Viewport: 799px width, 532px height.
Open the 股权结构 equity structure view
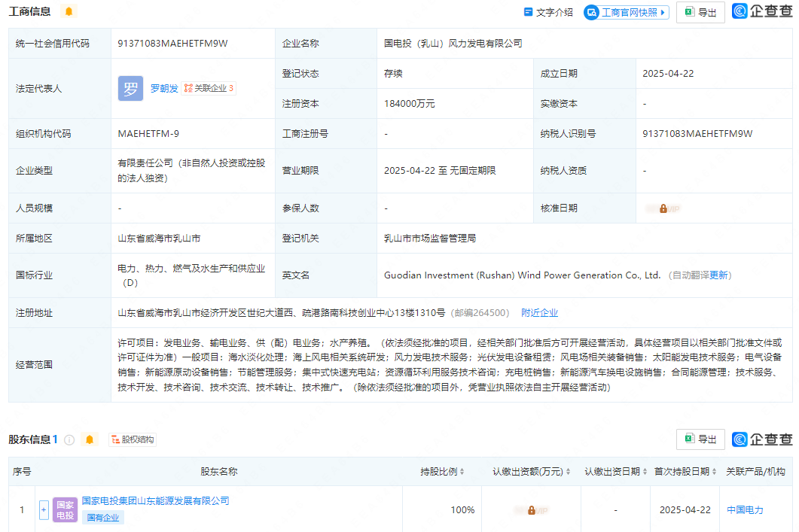133,440
